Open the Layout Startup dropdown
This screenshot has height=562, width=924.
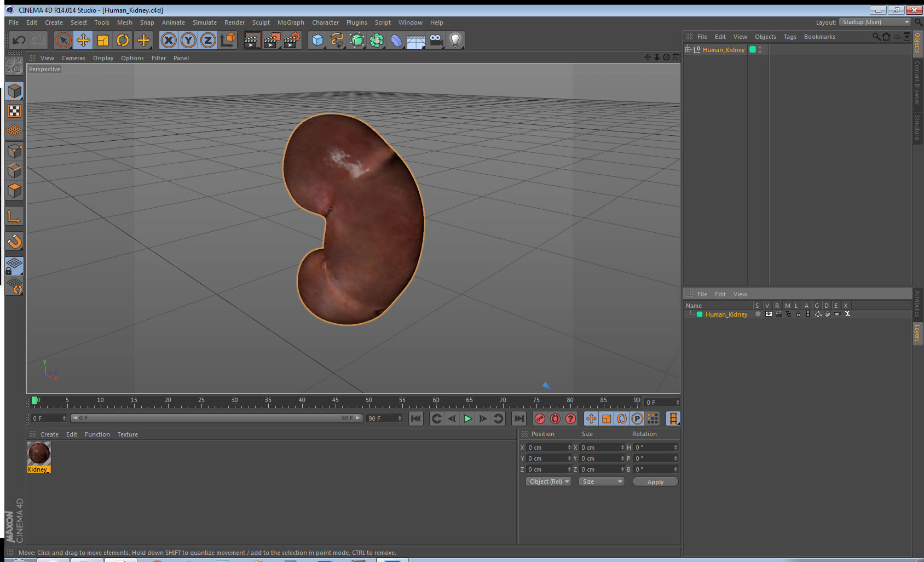click(875, 22)
